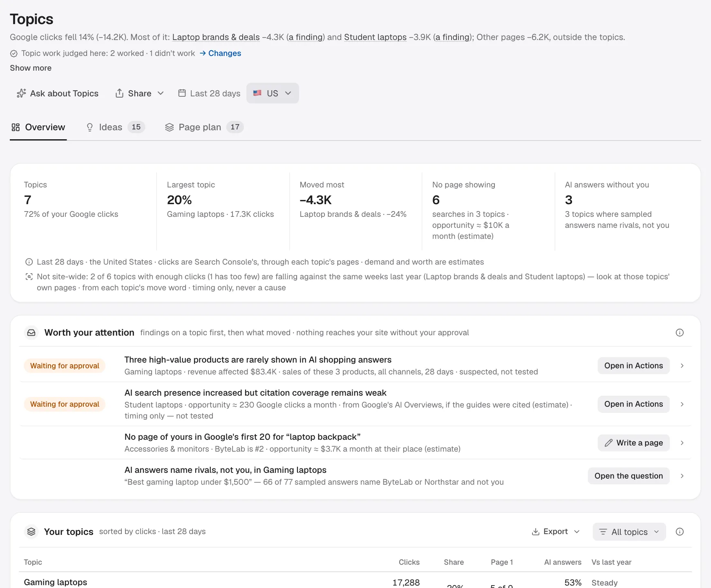Click Show more under the summary
Image resolution: width=711 pixels, height=588 pixels.
[31, 68]
